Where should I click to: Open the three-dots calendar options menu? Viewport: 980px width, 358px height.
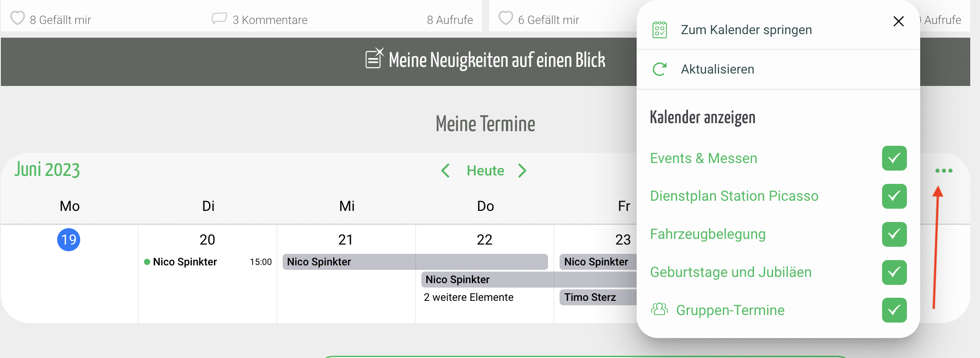(944, 171)
